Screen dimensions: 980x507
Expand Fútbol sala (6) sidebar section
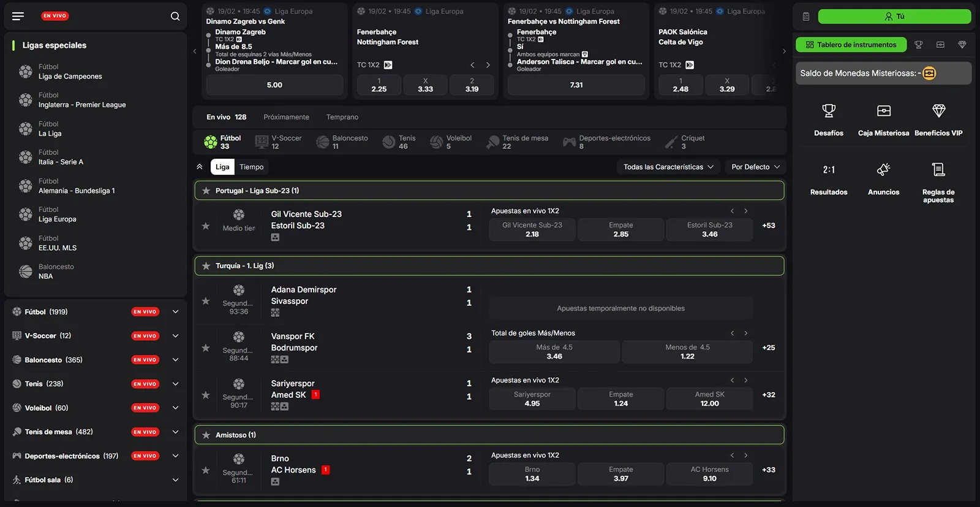(x=175, y=480)
